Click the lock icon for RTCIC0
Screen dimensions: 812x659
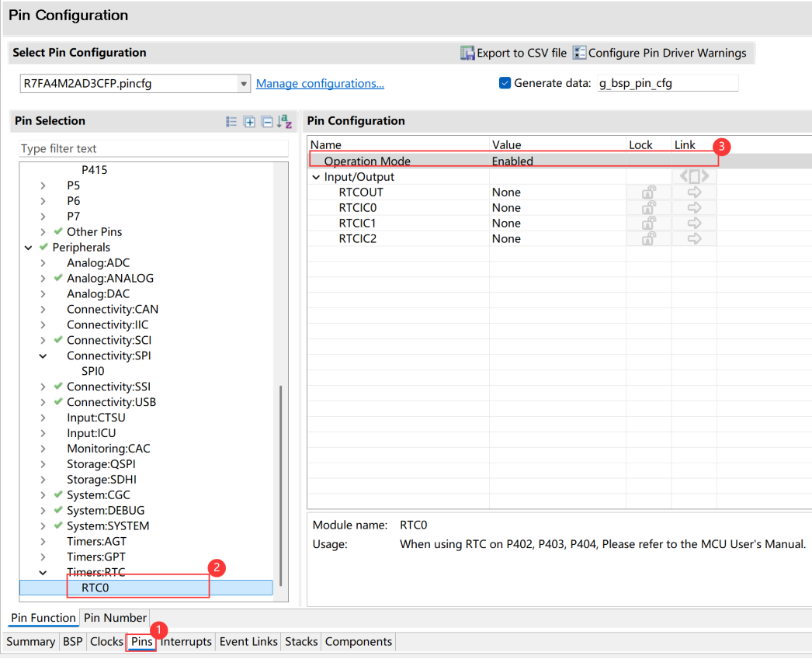(649, 207)
